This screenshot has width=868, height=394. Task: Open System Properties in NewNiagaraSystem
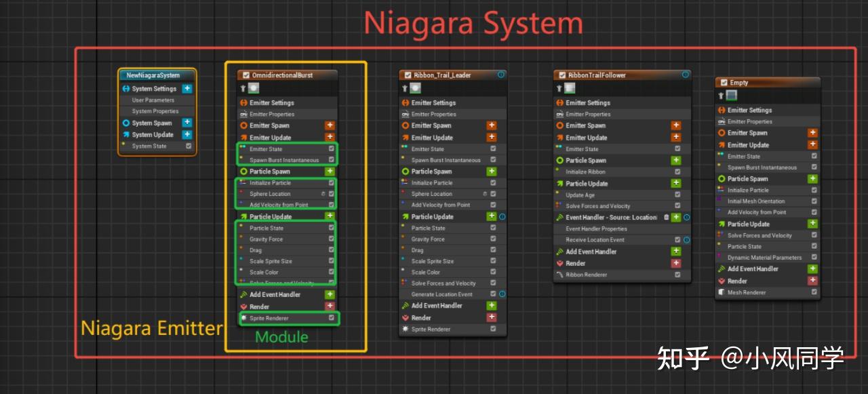pyautogui.click(x=155, y=111)
